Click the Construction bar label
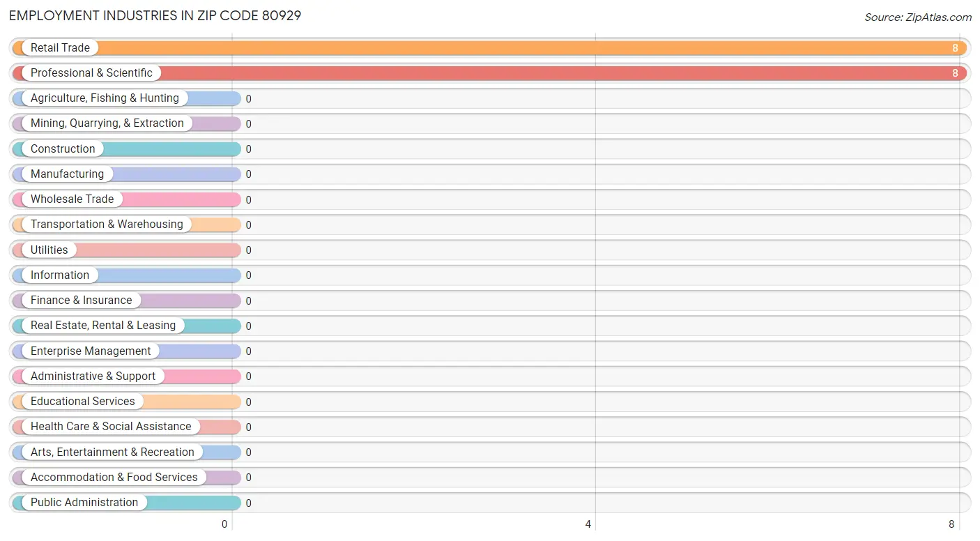The height and width of the screenshot is (541, 980). (x=63, y=148)
